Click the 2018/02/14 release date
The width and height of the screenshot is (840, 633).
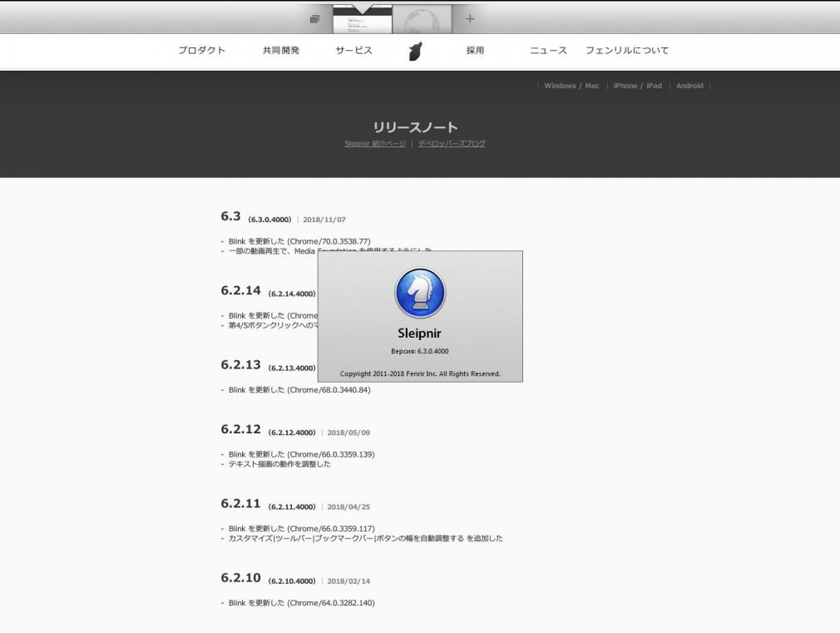click(348, 581)
